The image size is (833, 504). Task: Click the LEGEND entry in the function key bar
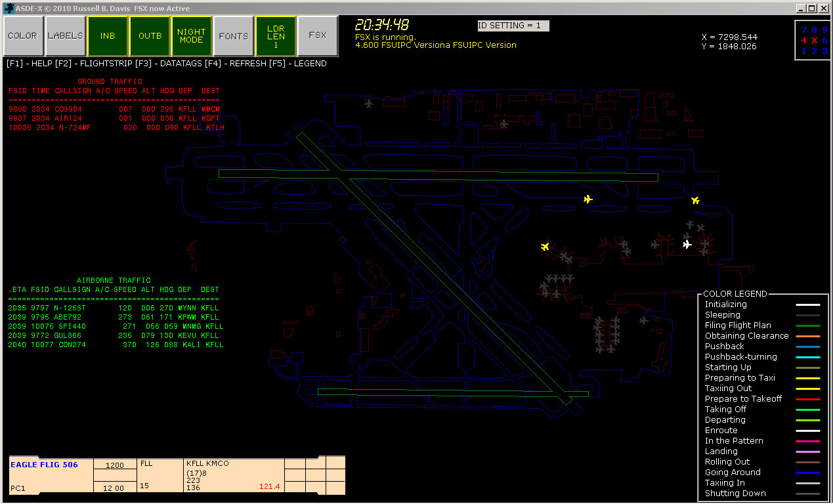point(311,63)
